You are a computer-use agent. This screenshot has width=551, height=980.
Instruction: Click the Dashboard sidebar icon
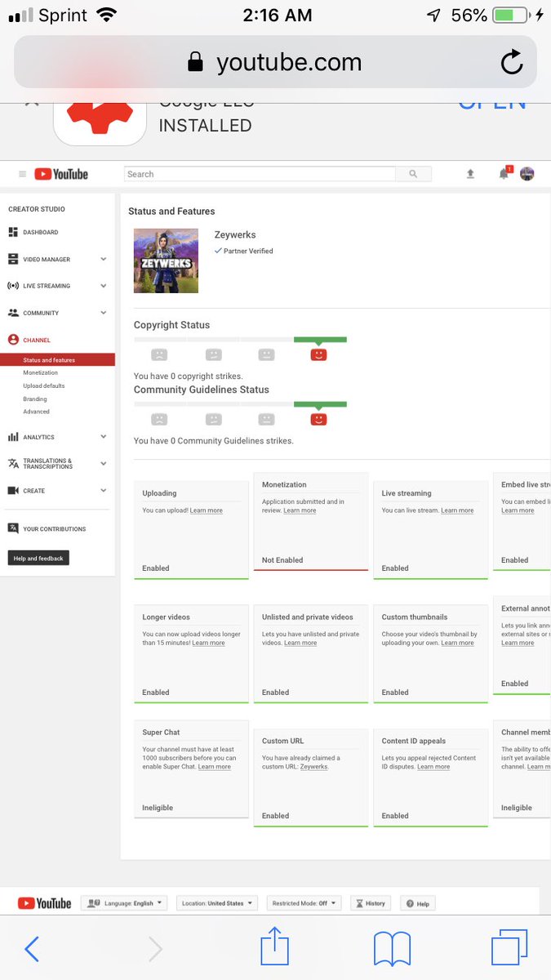pyautogui.click(x=13, y=232)
